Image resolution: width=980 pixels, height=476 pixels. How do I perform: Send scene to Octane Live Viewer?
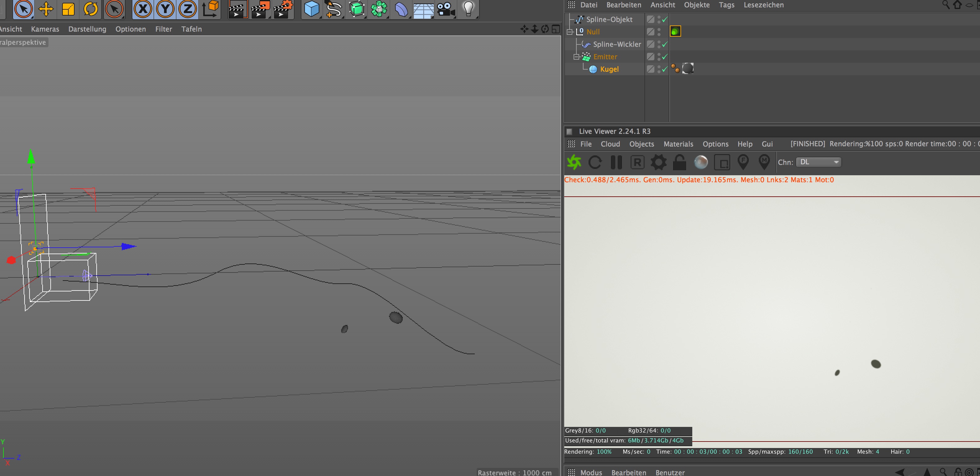tap(574, 162)
